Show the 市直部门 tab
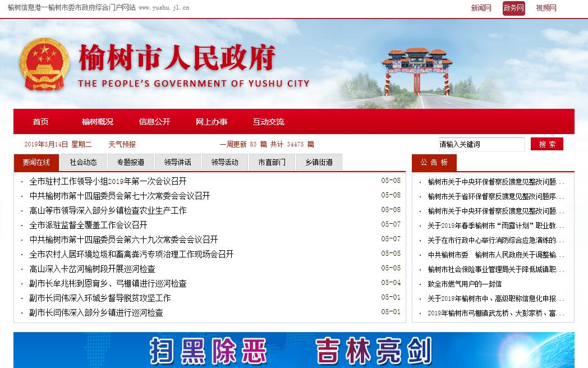The height and width of the screenshot is (368, 588). click(x=272, y=162)
